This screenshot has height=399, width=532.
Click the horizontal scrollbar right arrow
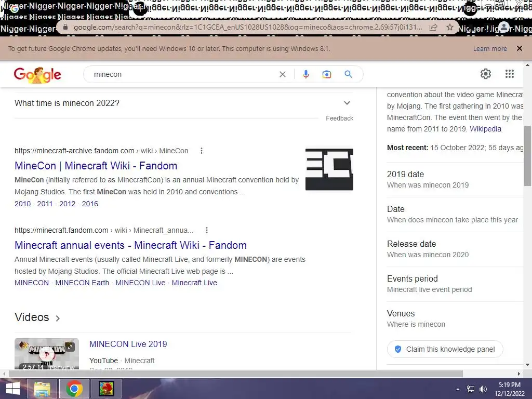tap(519, 374)
